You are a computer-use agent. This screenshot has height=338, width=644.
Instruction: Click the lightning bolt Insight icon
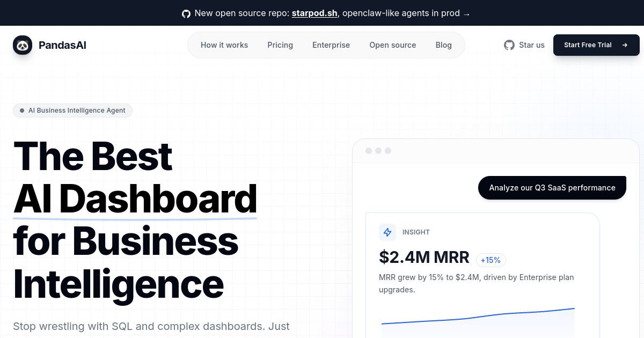[387, 232]
